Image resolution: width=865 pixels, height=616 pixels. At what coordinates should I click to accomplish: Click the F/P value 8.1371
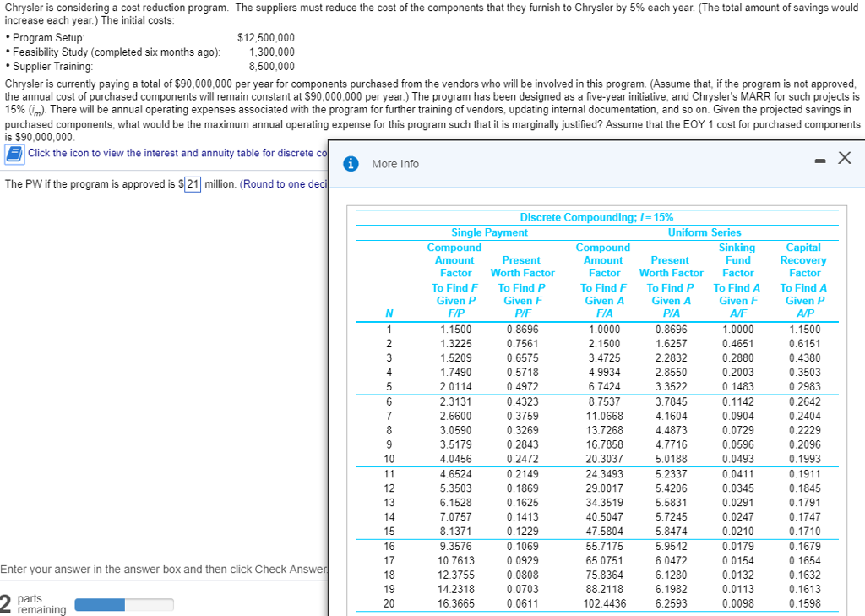[x=455, y=531]
